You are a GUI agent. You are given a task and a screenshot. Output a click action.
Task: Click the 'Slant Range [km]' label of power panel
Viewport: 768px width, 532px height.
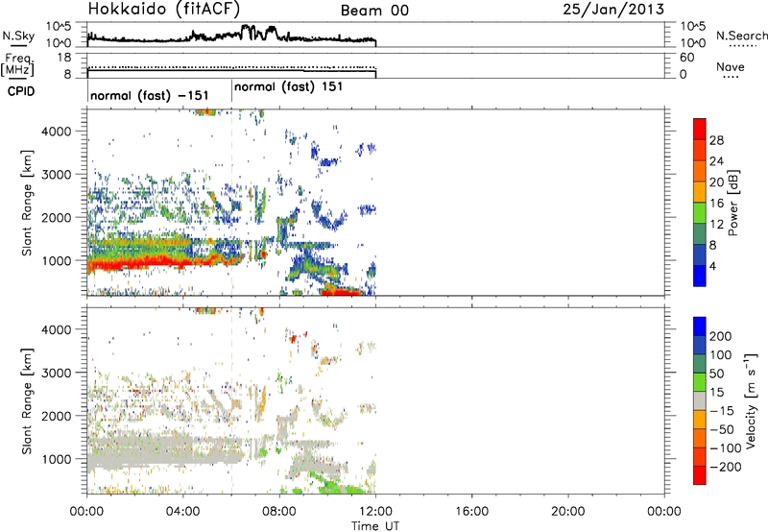(x=27, y=203)
